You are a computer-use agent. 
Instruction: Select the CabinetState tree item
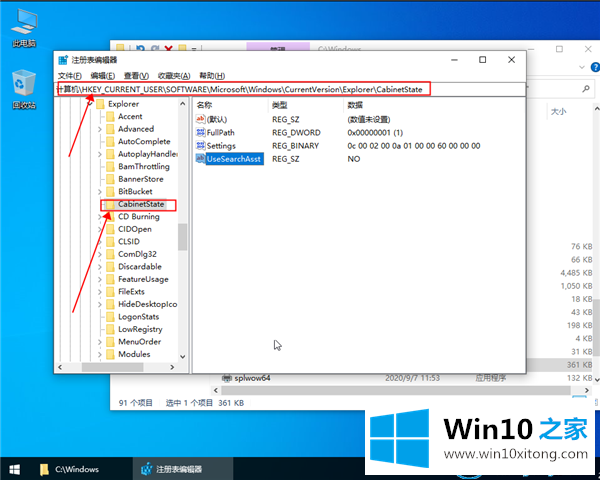click(141, 204)
